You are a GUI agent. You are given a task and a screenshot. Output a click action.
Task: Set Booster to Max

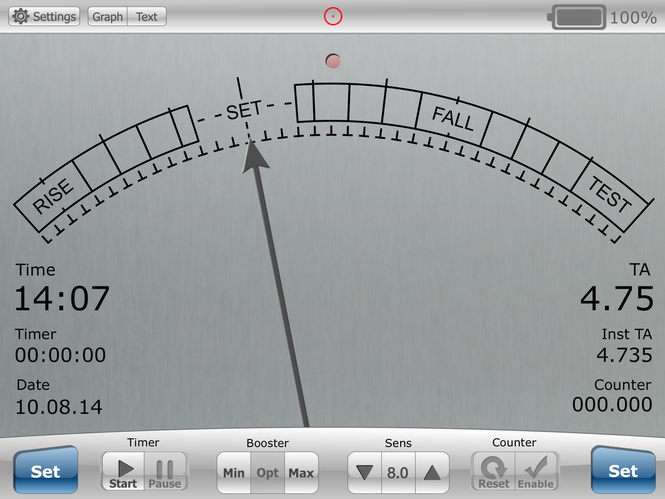click(x=300, y=472)
